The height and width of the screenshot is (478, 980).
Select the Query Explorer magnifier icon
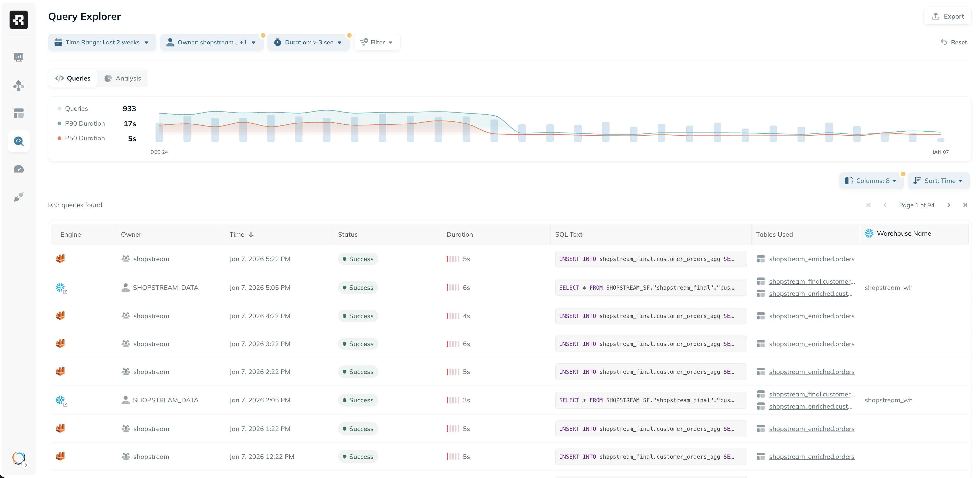[x=19, y=141]
